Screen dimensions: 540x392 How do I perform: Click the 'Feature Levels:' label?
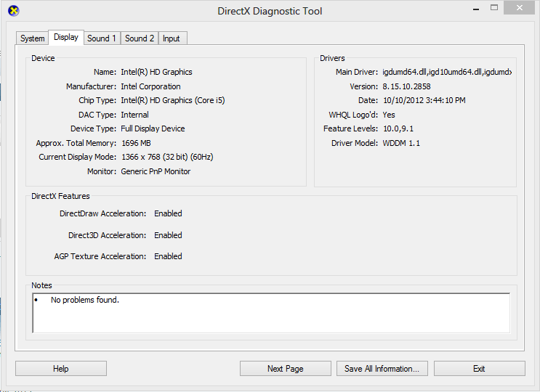pyautogui.click(x=350, y=128)
